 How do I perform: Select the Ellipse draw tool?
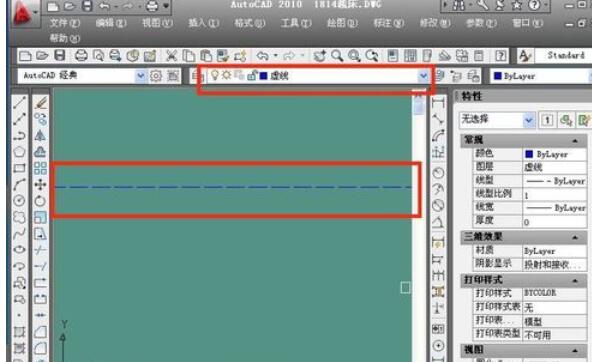[x=20, y=250]
